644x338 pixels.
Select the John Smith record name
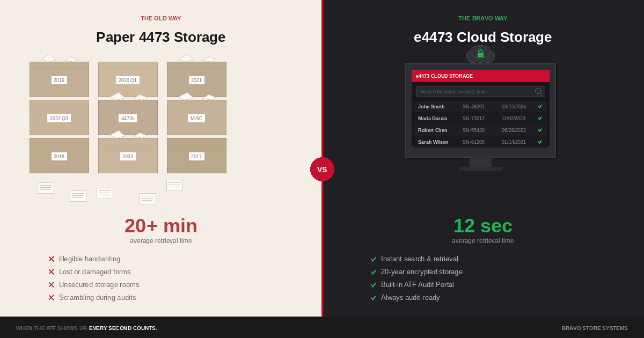point(431,107)
